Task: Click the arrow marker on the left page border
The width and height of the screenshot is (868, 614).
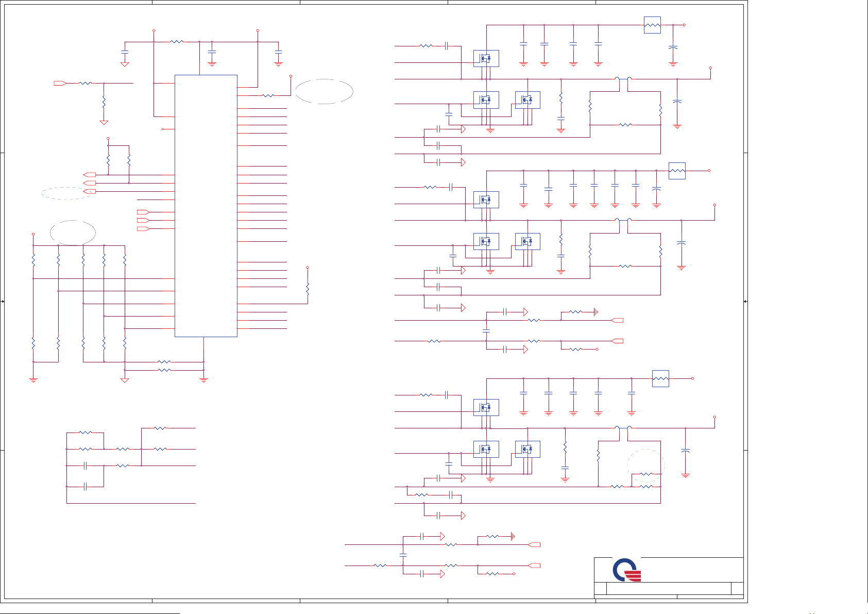Action: [x=3, y=301]
